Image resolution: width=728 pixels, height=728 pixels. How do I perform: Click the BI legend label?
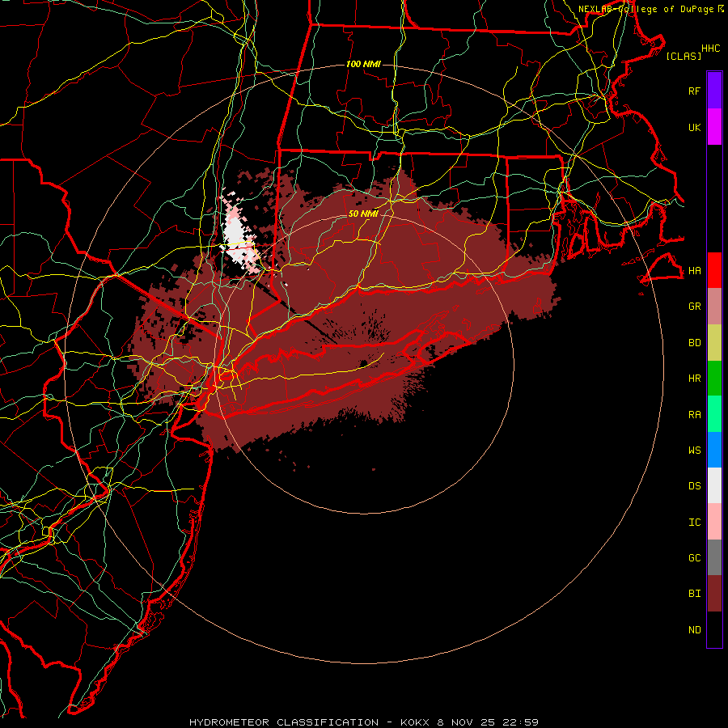[x=694, y=594]
